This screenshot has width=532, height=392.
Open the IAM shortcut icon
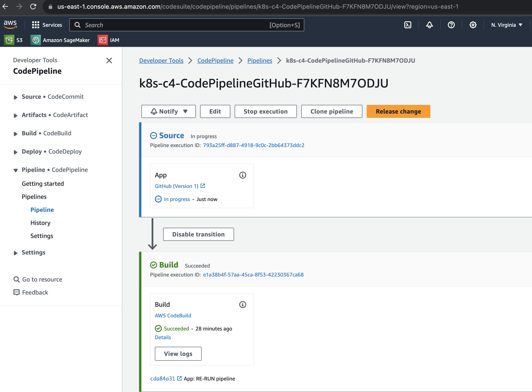[x=102, y=40]
